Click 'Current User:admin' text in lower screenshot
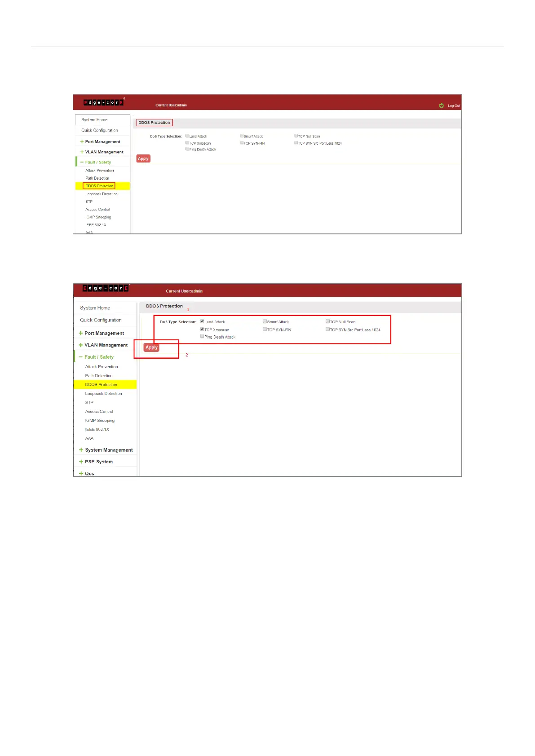The image size is (535, 756). pyautogui.click(x=184, y=291)
